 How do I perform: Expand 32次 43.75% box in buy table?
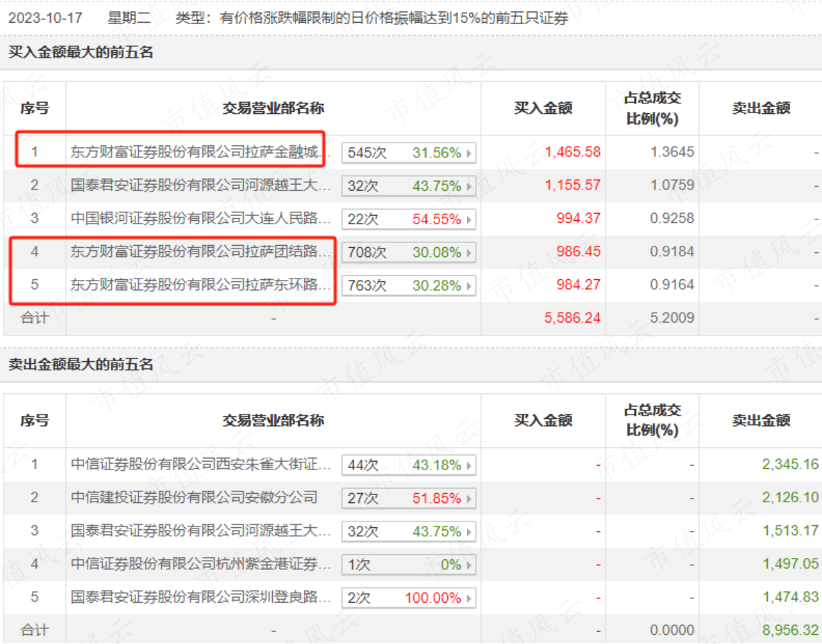(x=409, y=186)
